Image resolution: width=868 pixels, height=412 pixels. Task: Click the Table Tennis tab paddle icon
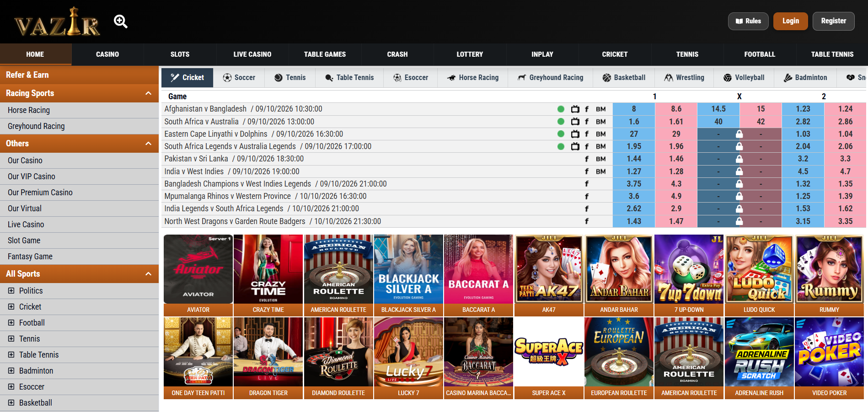coord(329,78)
